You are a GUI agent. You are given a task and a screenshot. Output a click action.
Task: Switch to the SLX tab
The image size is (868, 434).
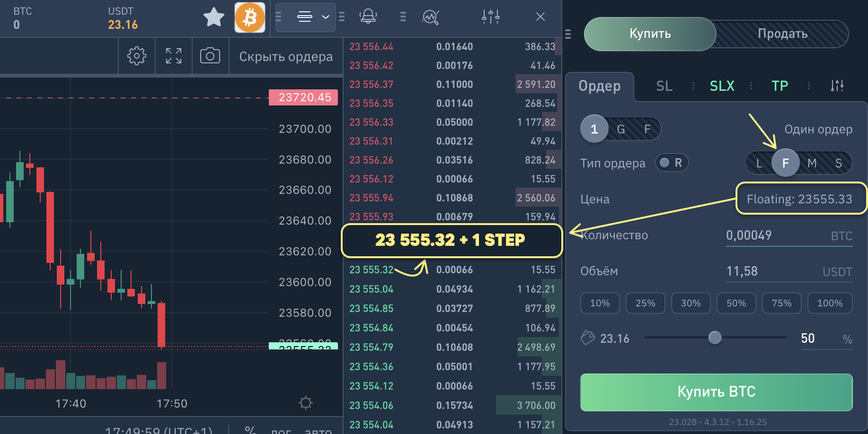tap(722, 86)
